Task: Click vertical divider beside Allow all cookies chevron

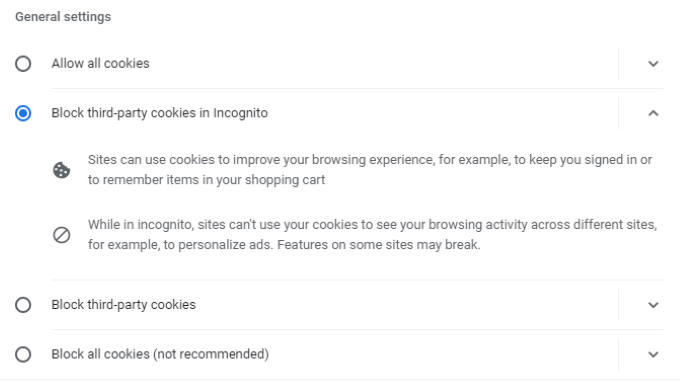Action: [x=618, y=64]
